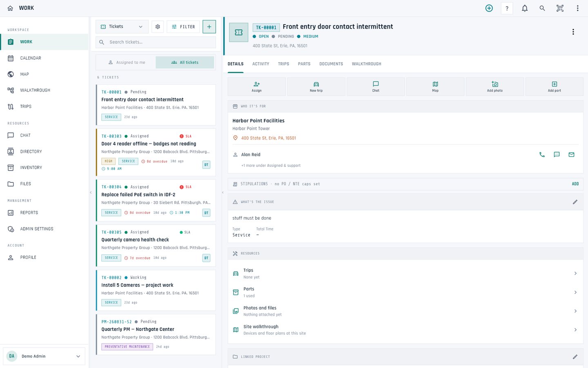This screenshot has width=588, height=368.
Task: Click the Filter button
Action: 183,27
